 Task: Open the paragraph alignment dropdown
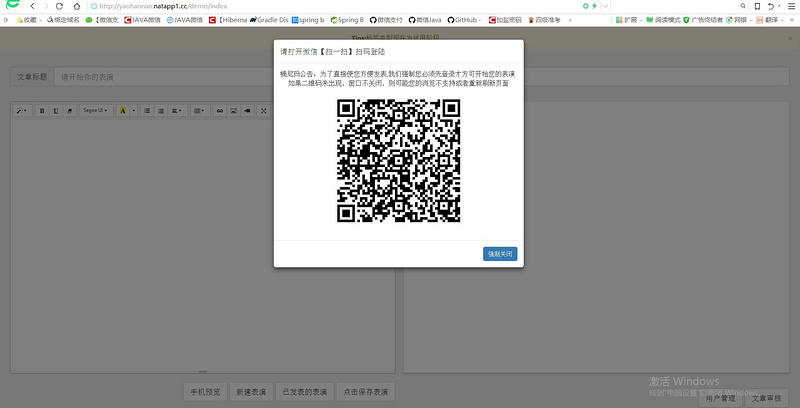(177, 111)
